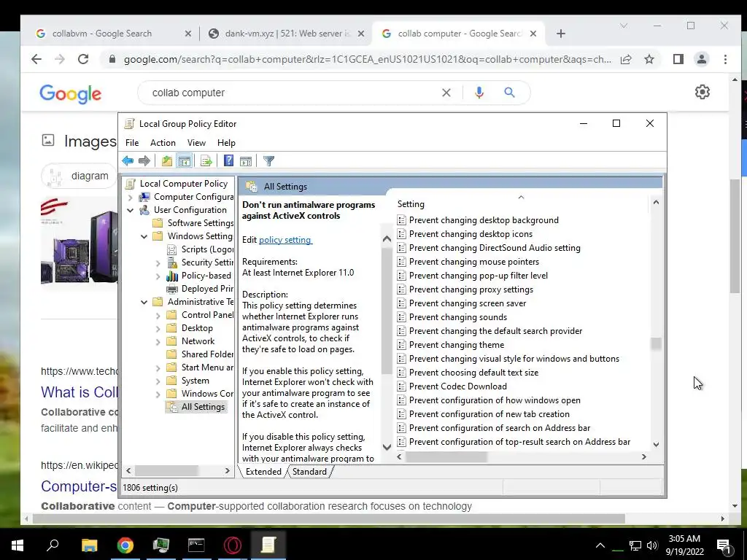
Task: Open Chrome profile avatar
Action: point(701,59)
